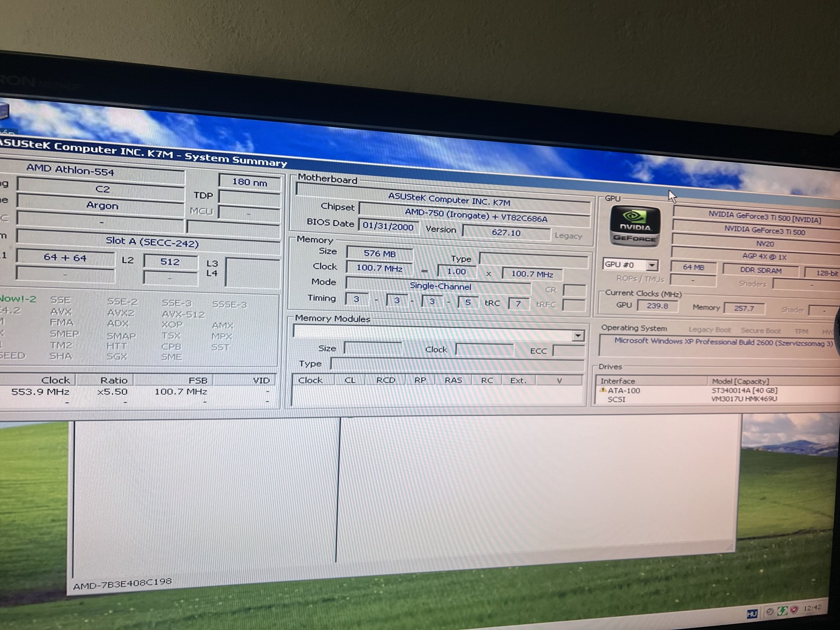Click the CL column header
Image resolution: width=840 pixels, height=630 pixels.
(x=350, y=380)
